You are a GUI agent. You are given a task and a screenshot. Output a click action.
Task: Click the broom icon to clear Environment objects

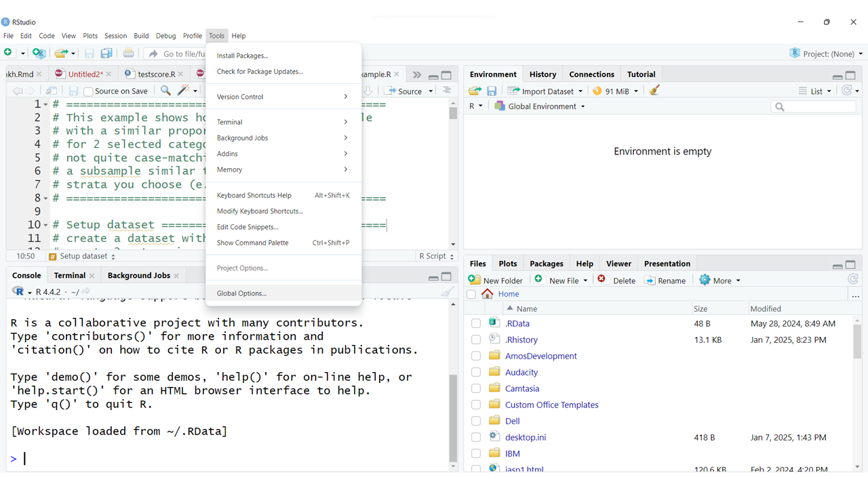[x=654, y=91]
